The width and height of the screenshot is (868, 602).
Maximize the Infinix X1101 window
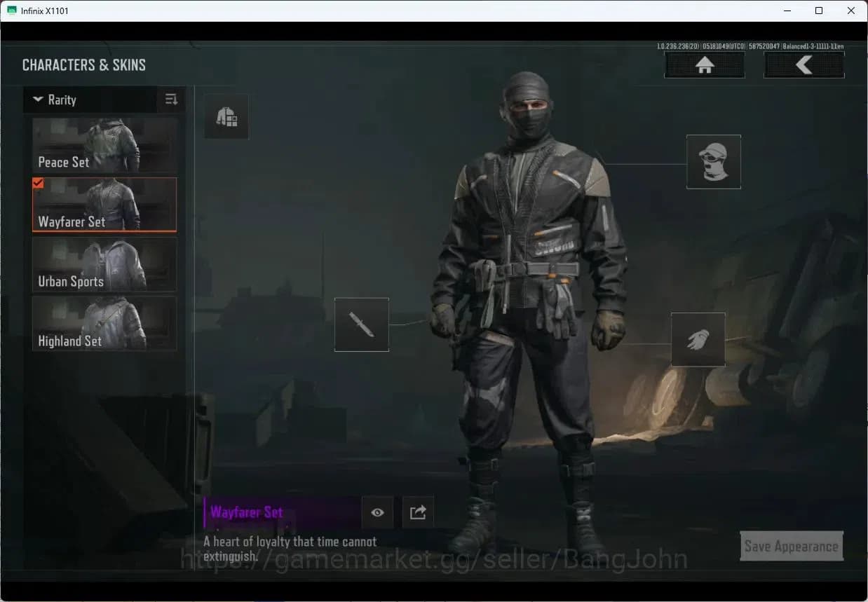point(819,11)
